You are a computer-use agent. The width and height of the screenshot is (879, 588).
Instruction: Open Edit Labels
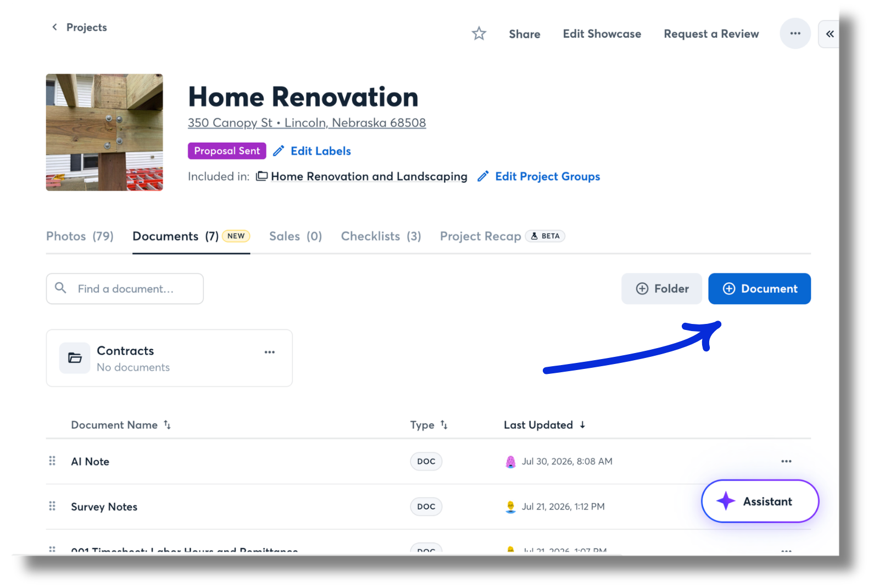[x=321, y=151]
